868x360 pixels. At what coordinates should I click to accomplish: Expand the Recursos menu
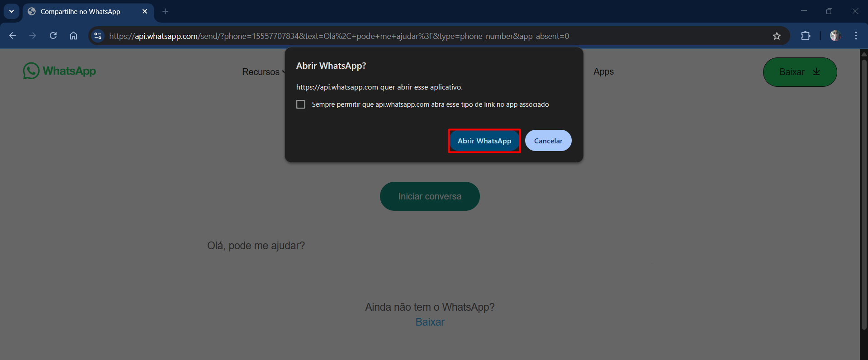(263, 72)
